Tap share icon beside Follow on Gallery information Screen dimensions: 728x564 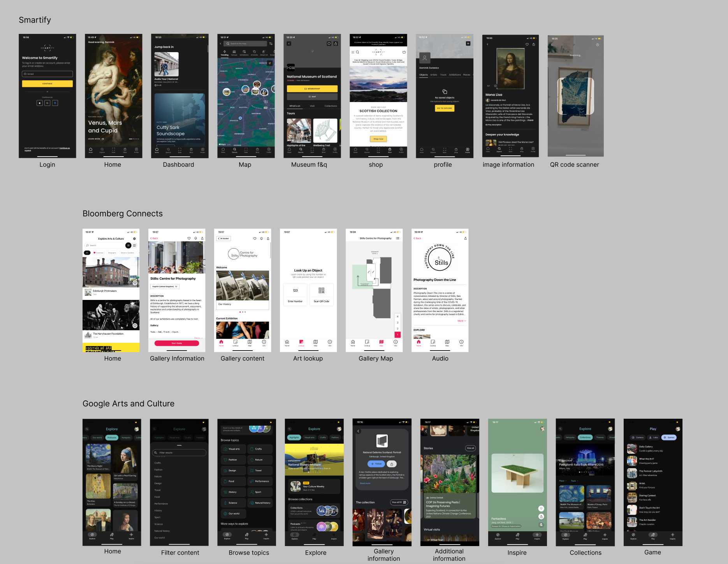tap(392, 464)
